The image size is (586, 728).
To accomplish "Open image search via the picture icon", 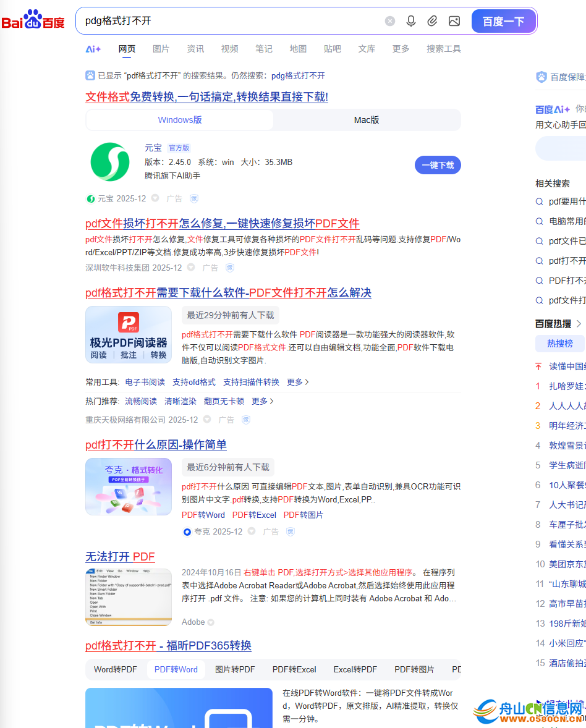I will [x=454, y=21].
